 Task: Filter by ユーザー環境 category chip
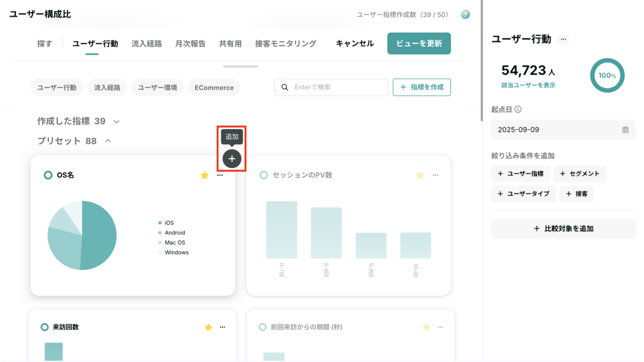[x=158, y=88]
